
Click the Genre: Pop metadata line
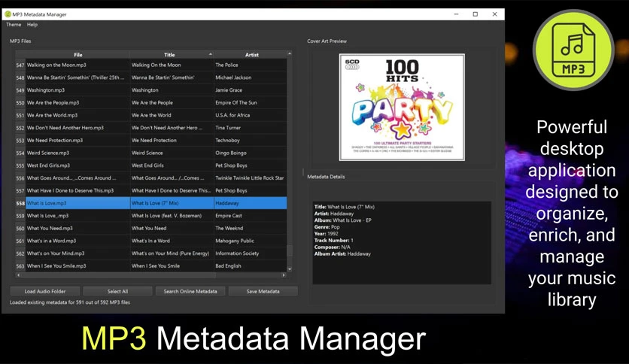327,227
